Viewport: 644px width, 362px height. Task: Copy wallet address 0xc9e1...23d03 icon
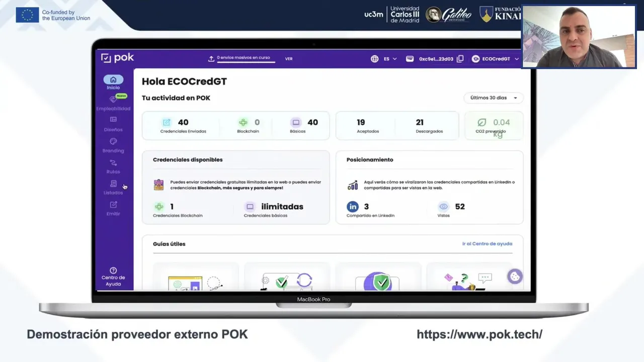(x=460, y=59)
